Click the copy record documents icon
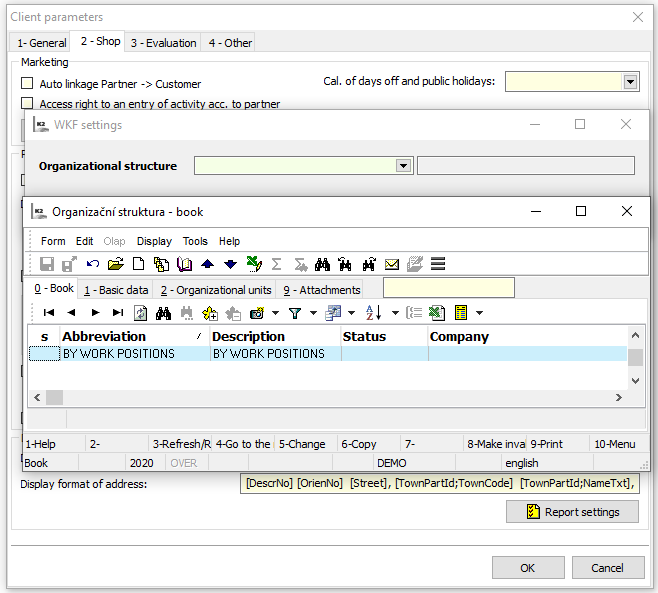The height and width of the screenshot is (593, 658). pos(161,264)
